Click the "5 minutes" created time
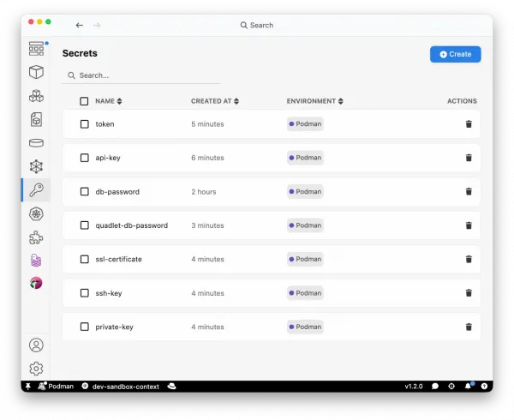Image resolution: width=514 pixels, height=420 pixels. (x=207, y=124)
